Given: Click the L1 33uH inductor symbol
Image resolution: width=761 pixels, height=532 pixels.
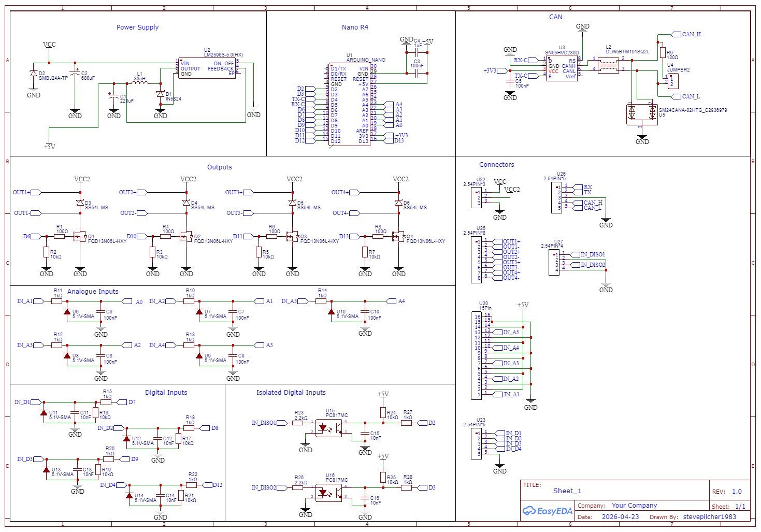Looking at the screenshot, I should tap(139, 83).
